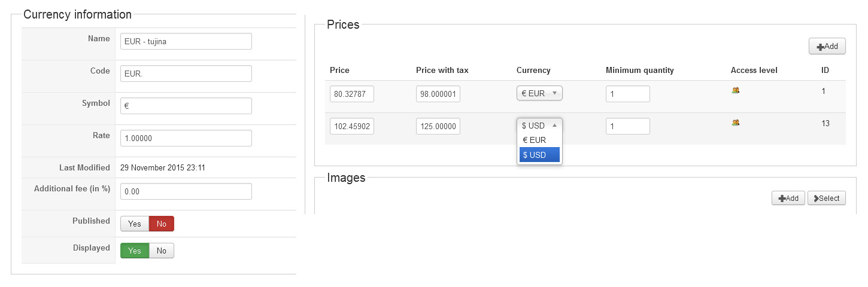Screen dimensions: 868x287
Task: Focus the currency Symbol field
Action: pyautogui.click(x=186, y=106)
